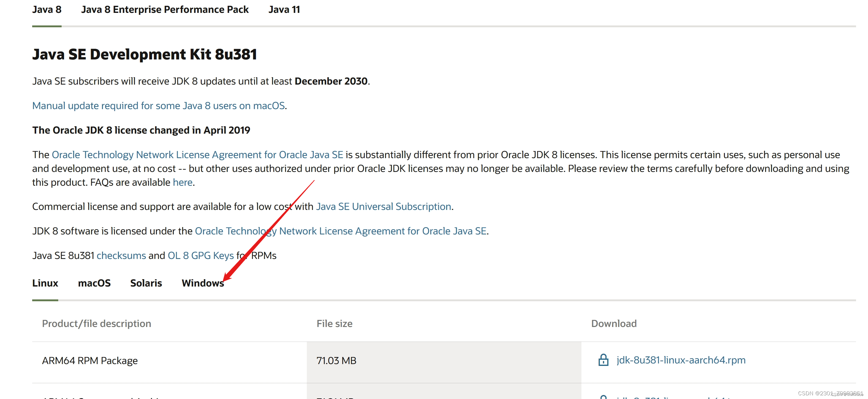Open the OL 8 GPG Keys link
This screenshot has height=399, width=868.
200,256
